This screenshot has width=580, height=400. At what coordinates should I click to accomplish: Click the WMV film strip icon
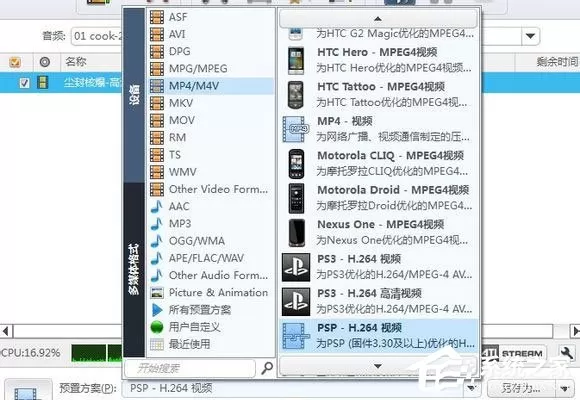tap(157, 172)
